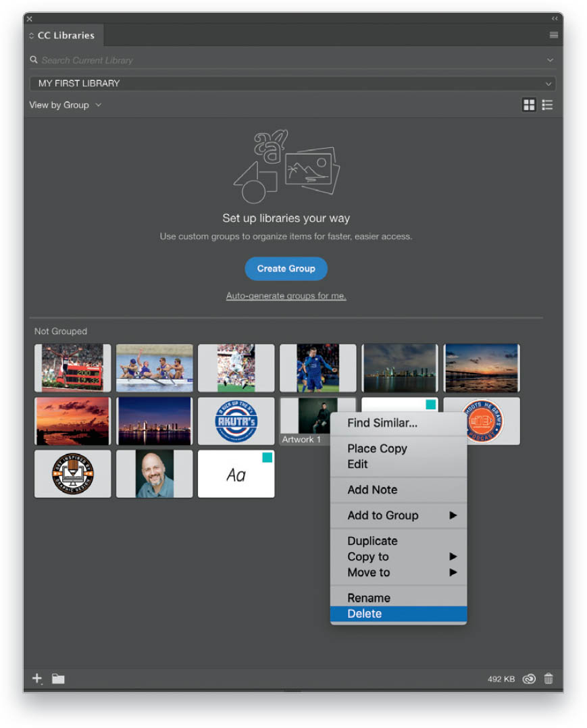Open the MY FIRST LIBRARY dropdown
Image resolution: width=587 pixels, height=728 pixels.
point(292,84)
